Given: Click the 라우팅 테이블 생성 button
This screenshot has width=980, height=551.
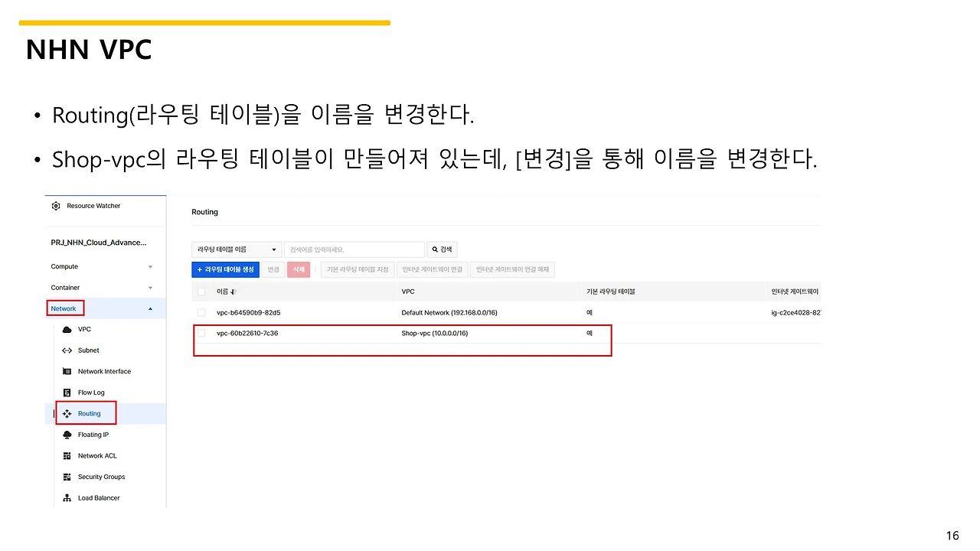Looking at the screenshot, I should [x=225, y=269].
